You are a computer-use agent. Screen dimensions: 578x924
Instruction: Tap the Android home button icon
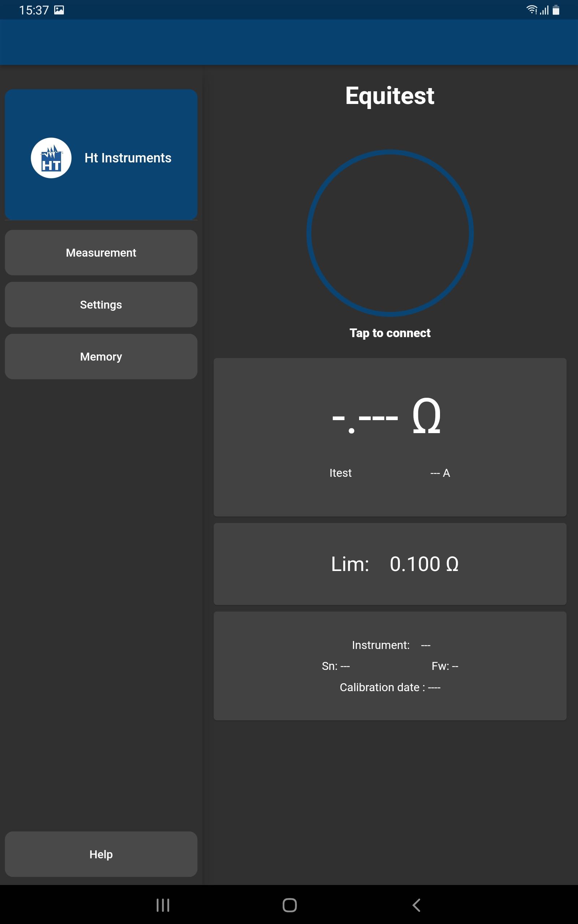pyautogui.click(x=289, y=905)
